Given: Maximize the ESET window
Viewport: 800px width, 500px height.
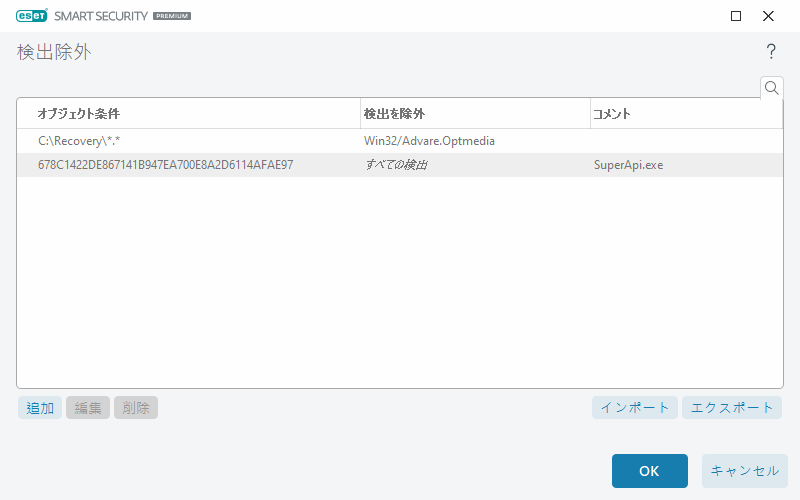Looking at the screenshot, I should click(x=736, y=16).
